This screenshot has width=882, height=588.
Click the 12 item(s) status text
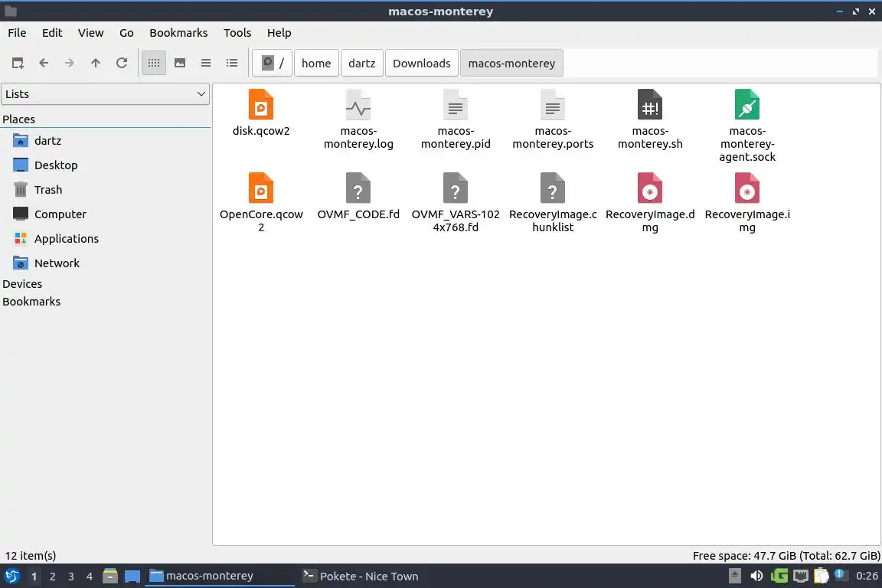(31, 556)
